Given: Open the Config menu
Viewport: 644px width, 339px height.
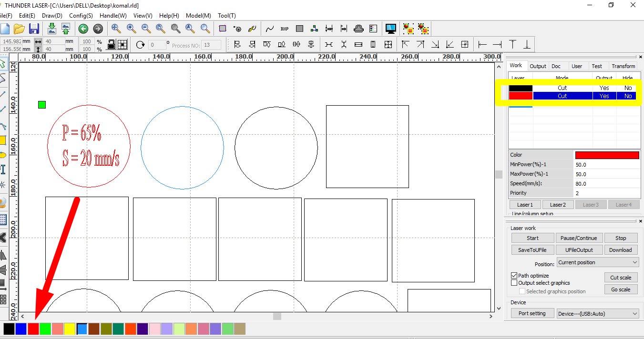Looking at the screenshot, I should tap(81, 16).
